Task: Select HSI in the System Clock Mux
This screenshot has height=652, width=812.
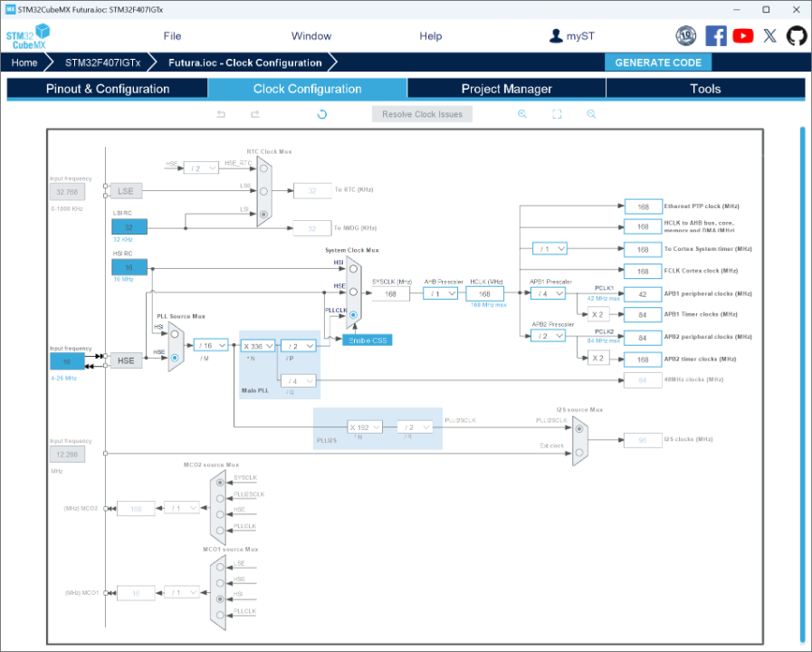Action: (353, 269)
